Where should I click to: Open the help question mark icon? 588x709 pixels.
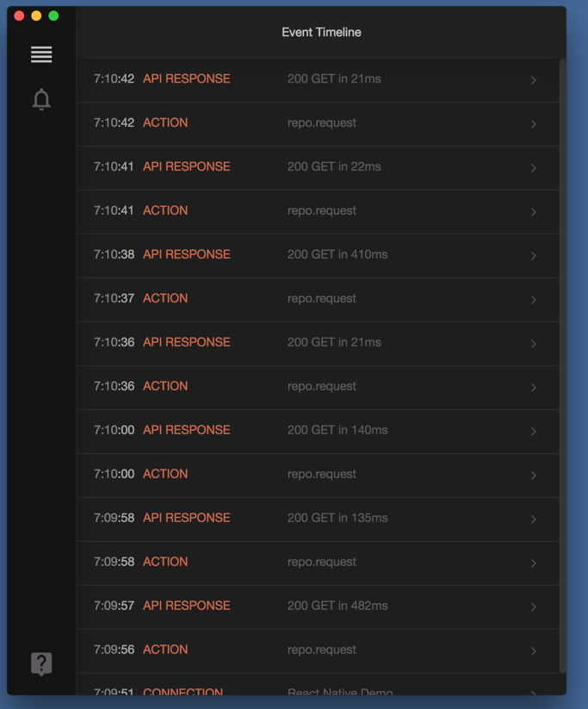[x=41, y=663]
